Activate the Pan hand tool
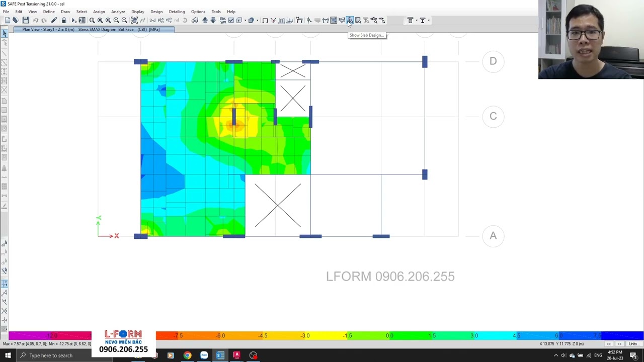Image resolution: width=644 pixels, height=362 pixels. 134,20
